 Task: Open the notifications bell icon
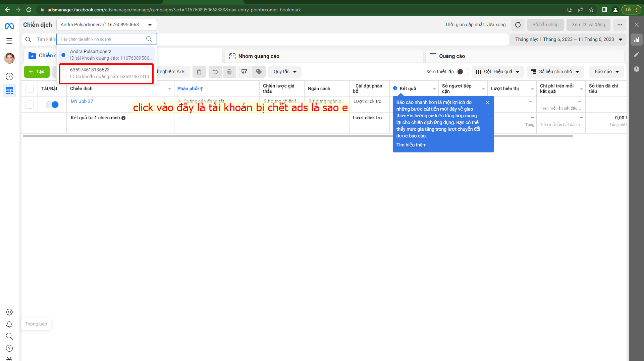[x=9, y=324]
